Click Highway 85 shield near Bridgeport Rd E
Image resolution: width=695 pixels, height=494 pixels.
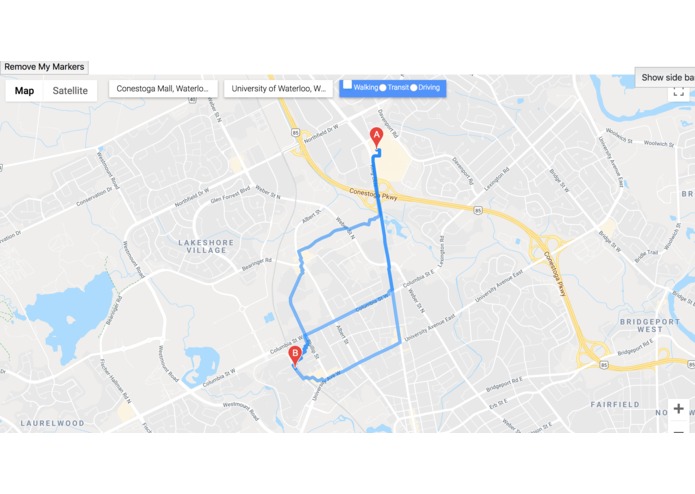click(604, 365)
